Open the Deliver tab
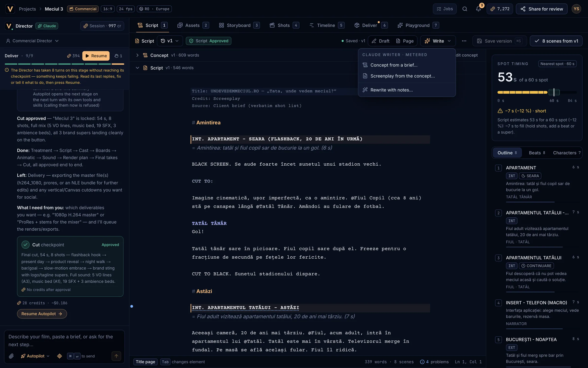Image resolution: width=588 pixels, height=368 pixels. 371,25
